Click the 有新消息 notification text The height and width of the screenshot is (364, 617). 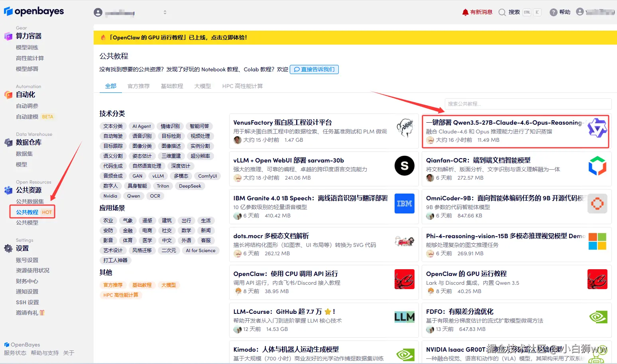(x=481, y=12)
